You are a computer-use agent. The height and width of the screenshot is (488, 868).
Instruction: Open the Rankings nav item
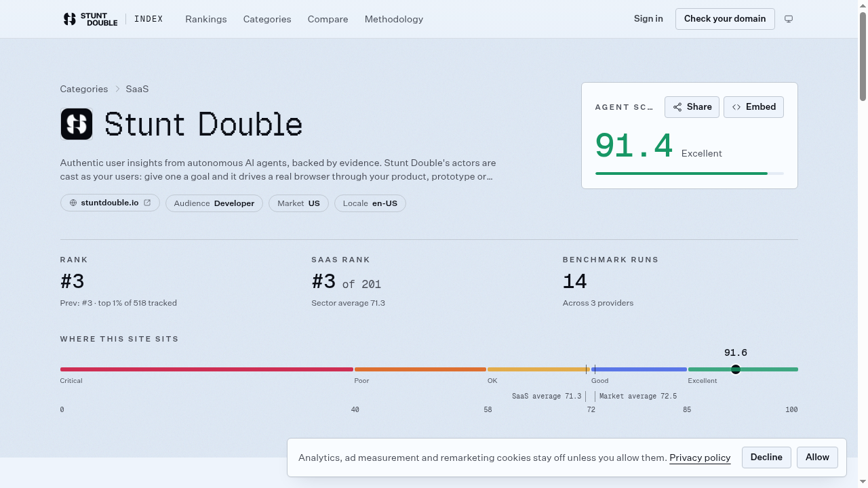[206, 19]
